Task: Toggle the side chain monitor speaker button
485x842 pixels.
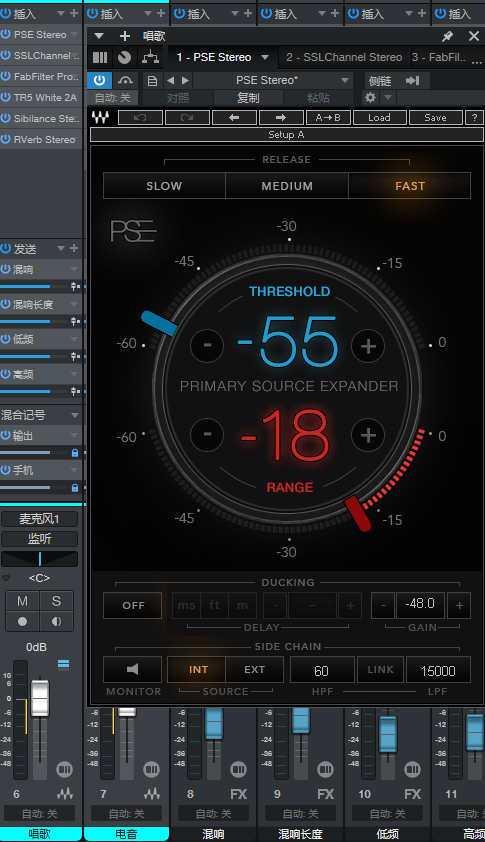Action: [x=133, y=669]
